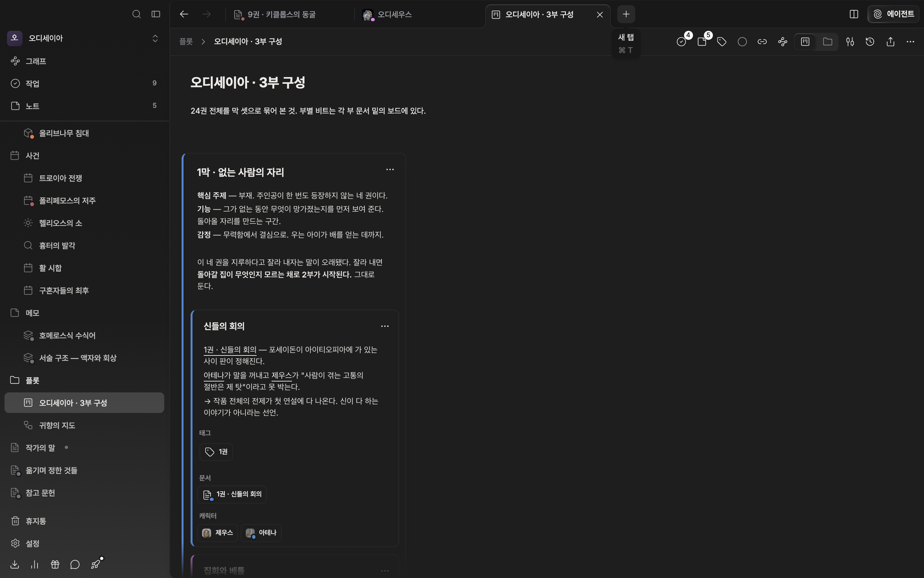Image resolution: width=924 pixels, height=578 pixels.
Task: Open 구혼자들의 최후 event
Action: (x=84, y=291)
